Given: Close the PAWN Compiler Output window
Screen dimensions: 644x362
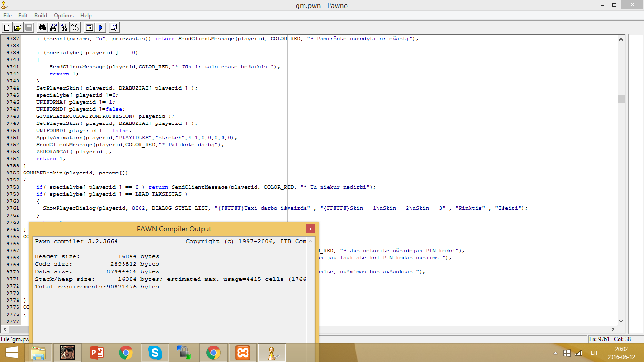Looking at the screenshot, I should (310, 229).
